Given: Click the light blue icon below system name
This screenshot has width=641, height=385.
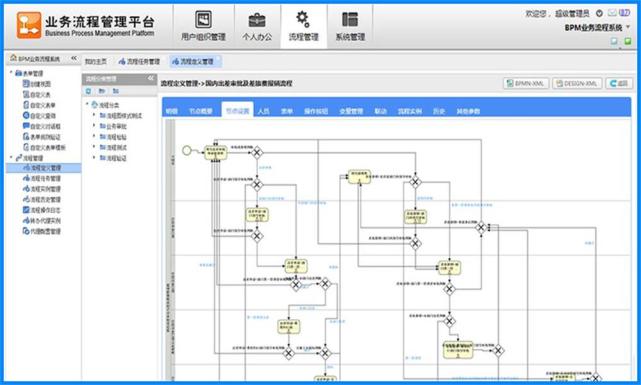Looking at the screenshot, I should click(x=614, y=41).
